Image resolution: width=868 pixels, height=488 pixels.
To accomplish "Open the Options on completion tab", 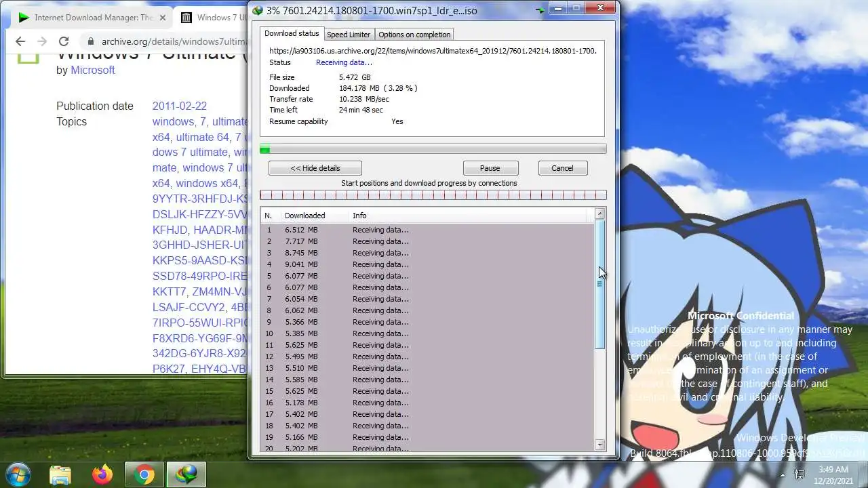I will (x=414, y=35).
